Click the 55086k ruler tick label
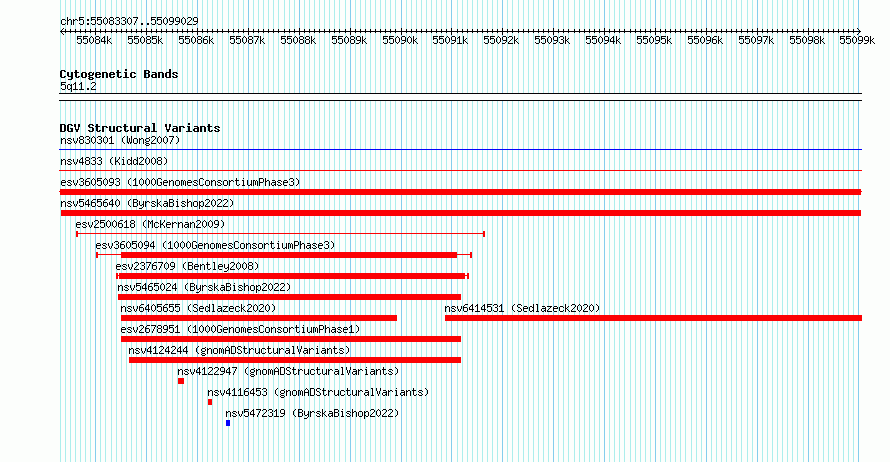The image size is (890, 462). (x=196, y=40)
